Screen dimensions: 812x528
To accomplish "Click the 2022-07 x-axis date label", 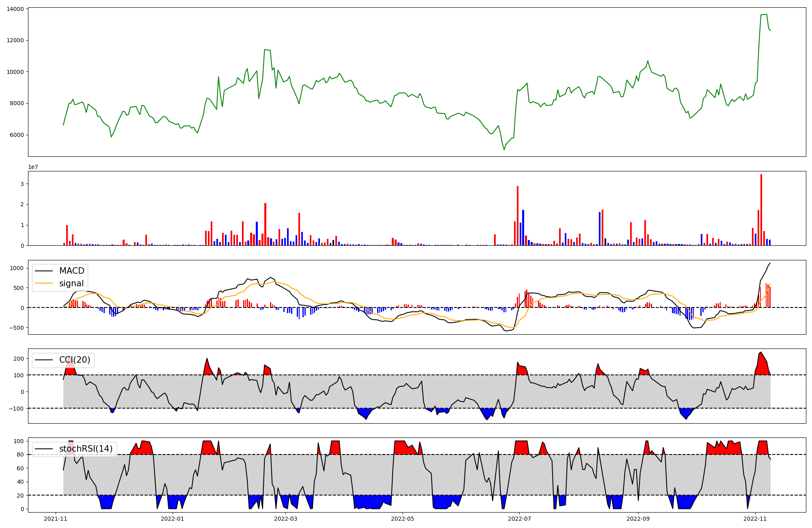I will click(x=520, y=519).
